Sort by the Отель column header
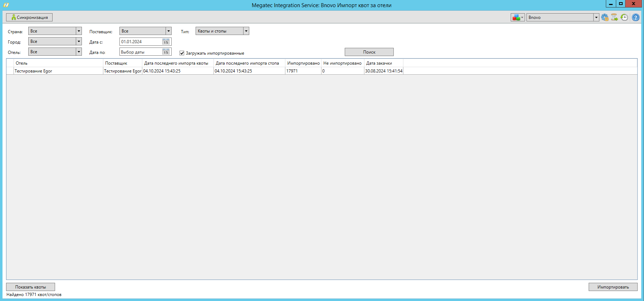Image resolution: width=644 pixels, height=301 pixels. 59,63
